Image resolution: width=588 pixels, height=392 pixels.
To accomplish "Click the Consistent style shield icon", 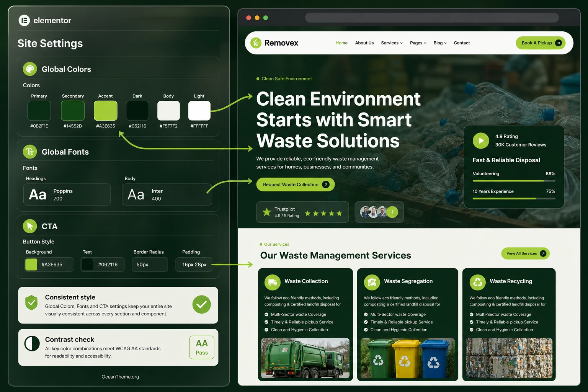I will (x=31, y=303).
